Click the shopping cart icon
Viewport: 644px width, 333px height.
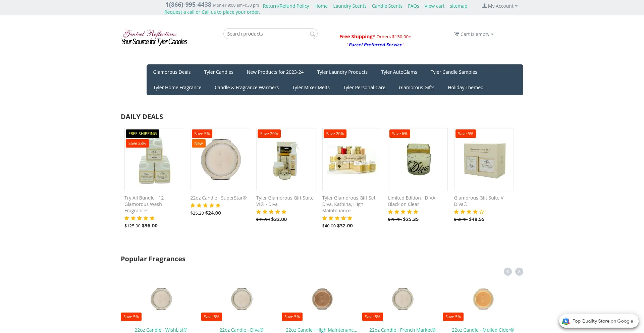click(456, 34)
